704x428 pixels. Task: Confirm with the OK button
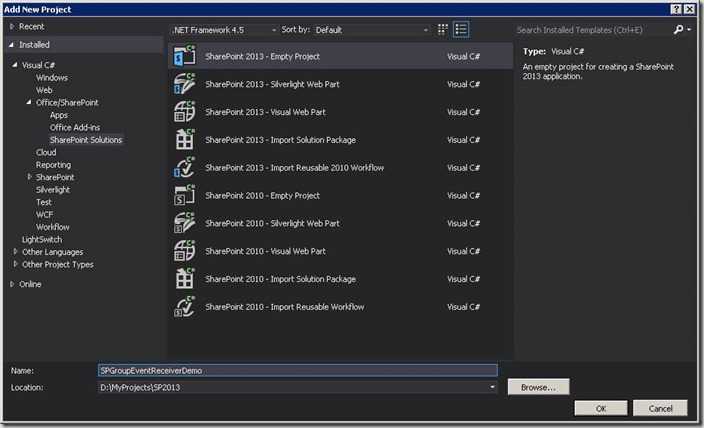point(601,408)
